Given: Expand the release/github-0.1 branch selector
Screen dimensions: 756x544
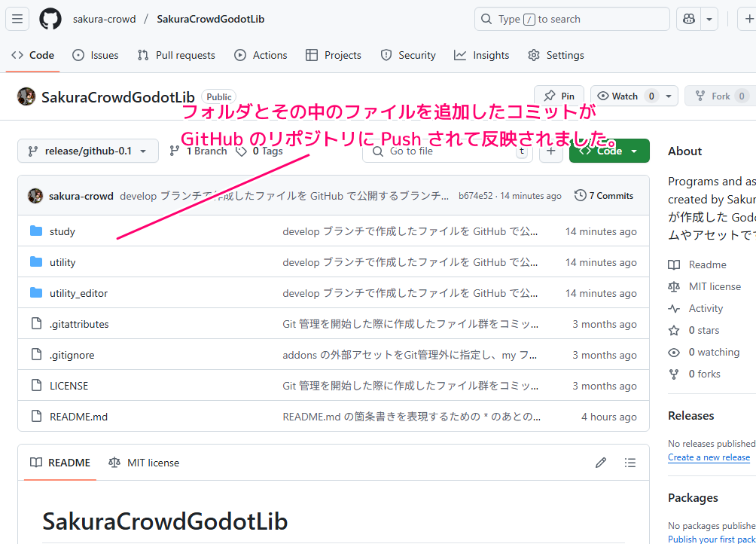Looking at the screenshot, I should point(87,151).
